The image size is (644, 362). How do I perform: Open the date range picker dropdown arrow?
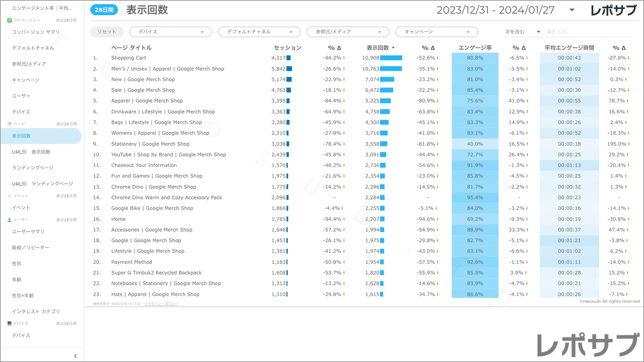[572, 10]
